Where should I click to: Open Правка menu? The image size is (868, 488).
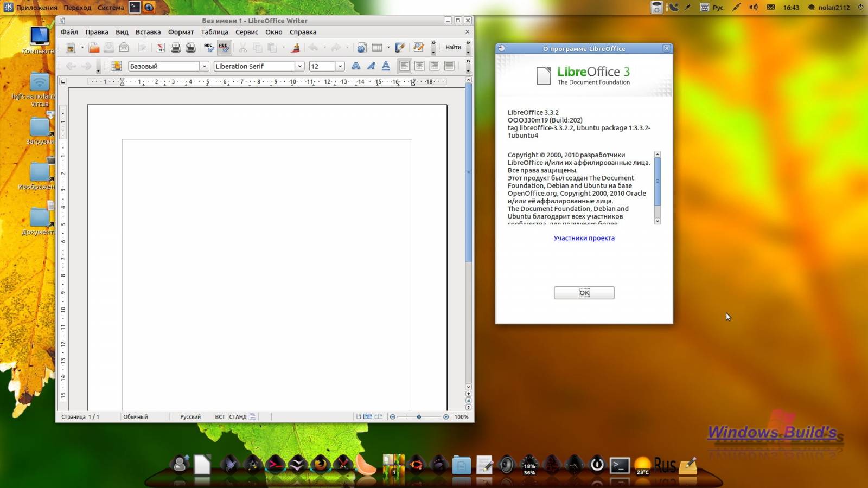tap(97, 32)
